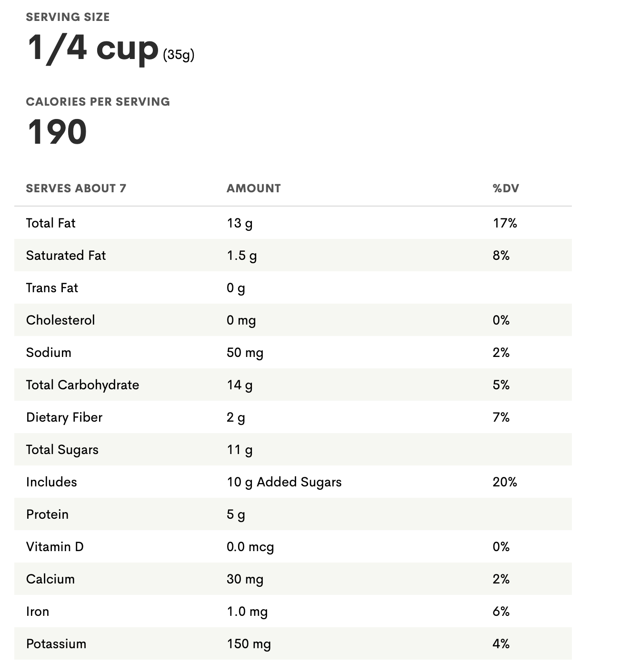Select the Dietary Fiber 7% value
This screenshot has height=672, width=619.
501,417
